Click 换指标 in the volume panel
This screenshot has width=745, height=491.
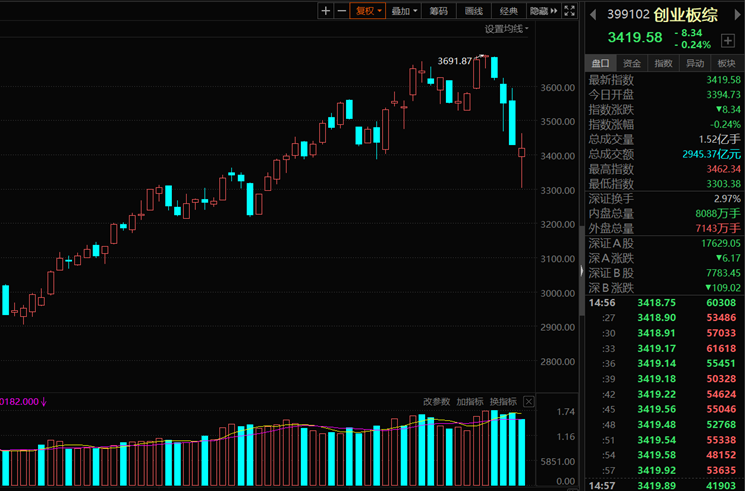pyautogui.click(x=503, y=402)
